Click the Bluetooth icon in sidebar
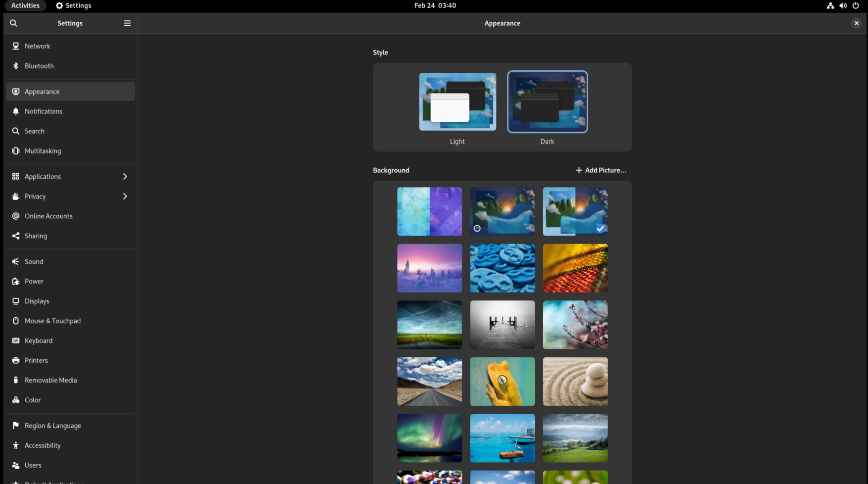 16,66
